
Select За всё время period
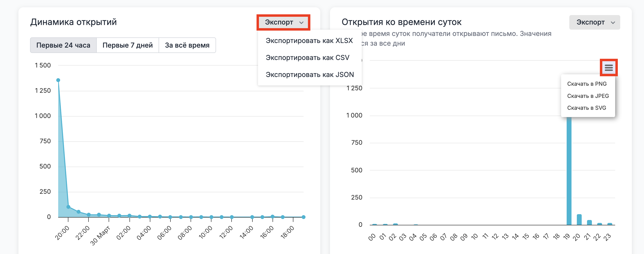pyautogui.click(x=187, y=45)
